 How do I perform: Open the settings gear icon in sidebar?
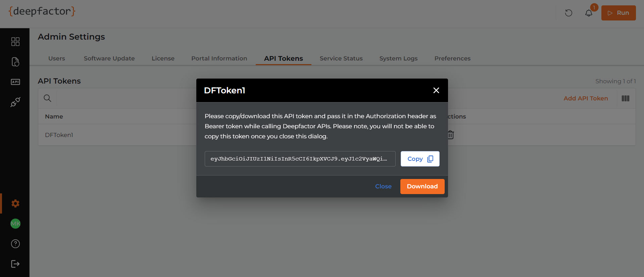pos(15,203)
